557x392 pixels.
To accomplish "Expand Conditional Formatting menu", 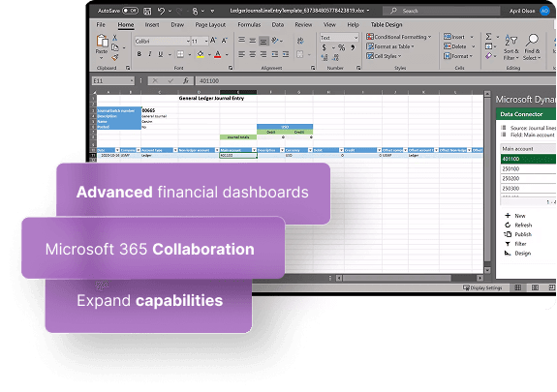I will 398,37.
